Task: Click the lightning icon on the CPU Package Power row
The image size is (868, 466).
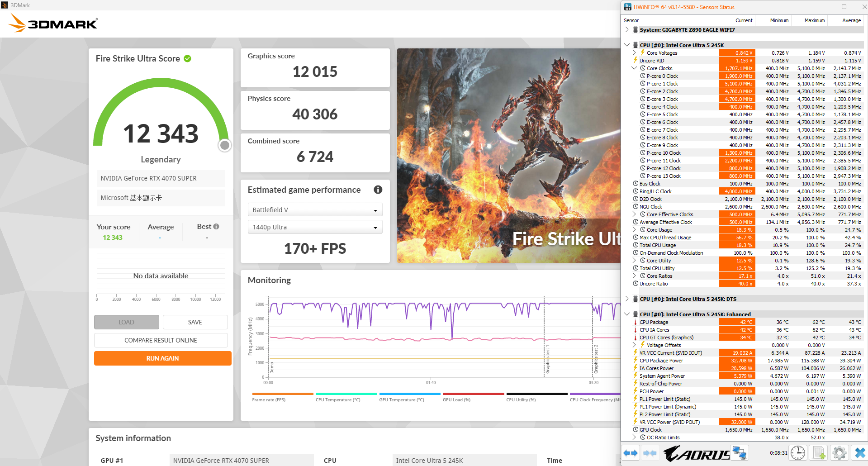Action: [x=635, y=361]
